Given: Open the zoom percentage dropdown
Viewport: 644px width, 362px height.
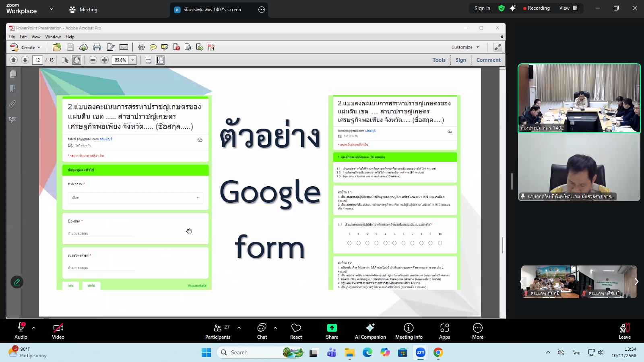Looking at the screenshot, I should click(133, 60).
